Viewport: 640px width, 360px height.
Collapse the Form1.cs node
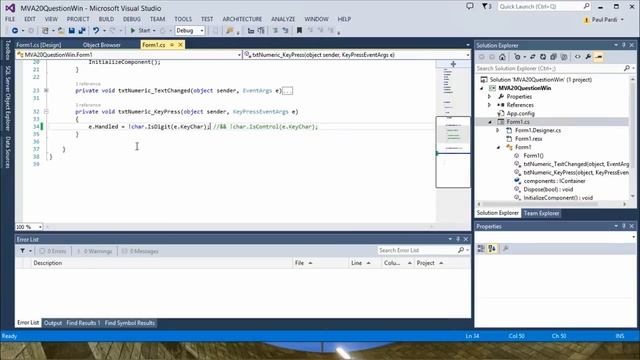(490, 122)
